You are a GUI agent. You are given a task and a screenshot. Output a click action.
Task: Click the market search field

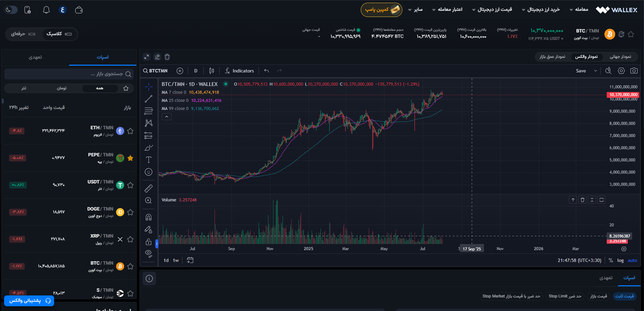(69, 74)
